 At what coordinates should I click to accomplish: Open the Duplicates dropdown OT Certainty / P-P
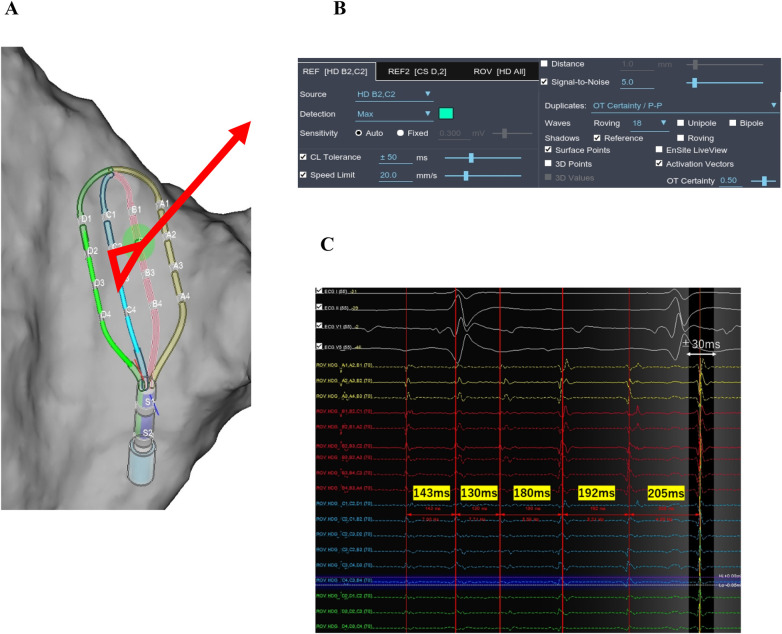pyautogui.click(x=685, y=106)
